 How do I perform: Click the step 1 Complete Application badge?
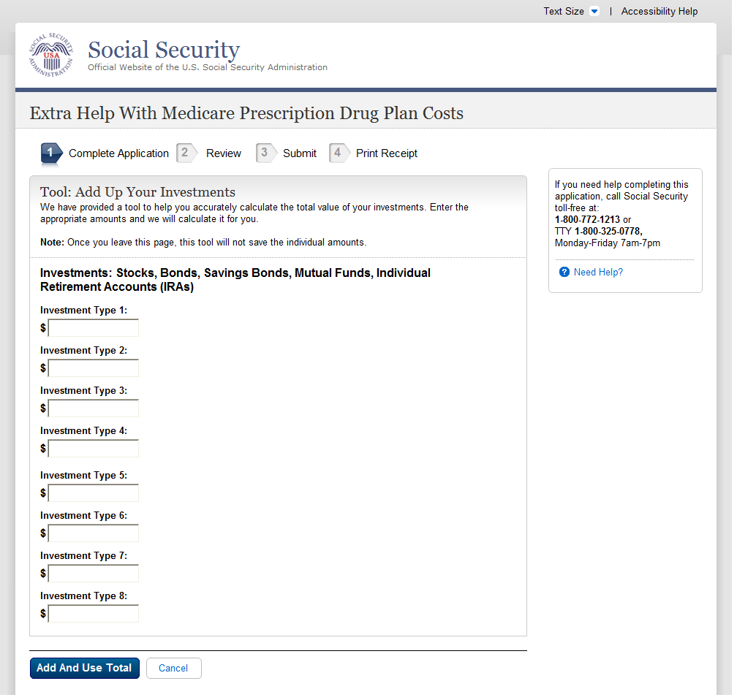51,153
